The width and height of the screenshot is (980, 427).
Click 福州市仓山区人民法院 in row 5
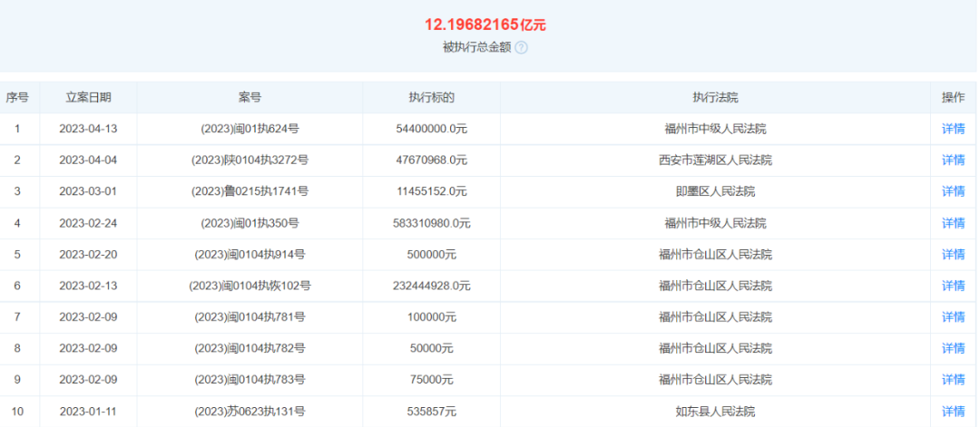[x=715, y=255]
